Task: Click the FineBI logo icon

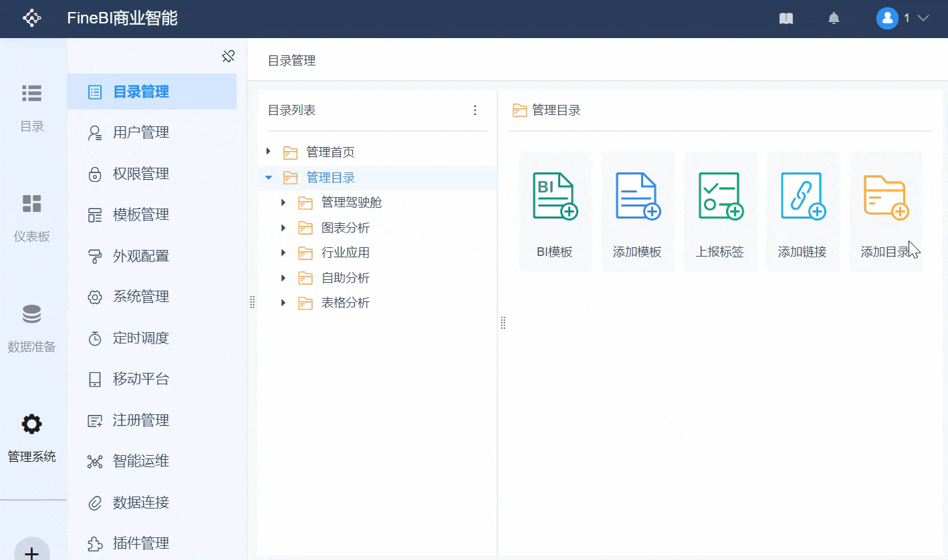Action: coord(32,19)
